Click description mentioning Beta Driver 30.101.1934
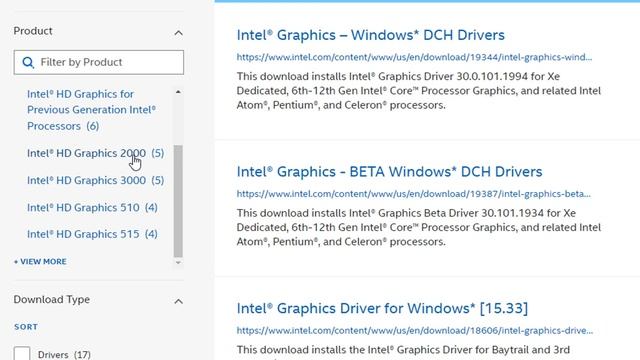The width and height of the screenshot is (640, 360). click(419, 227)
